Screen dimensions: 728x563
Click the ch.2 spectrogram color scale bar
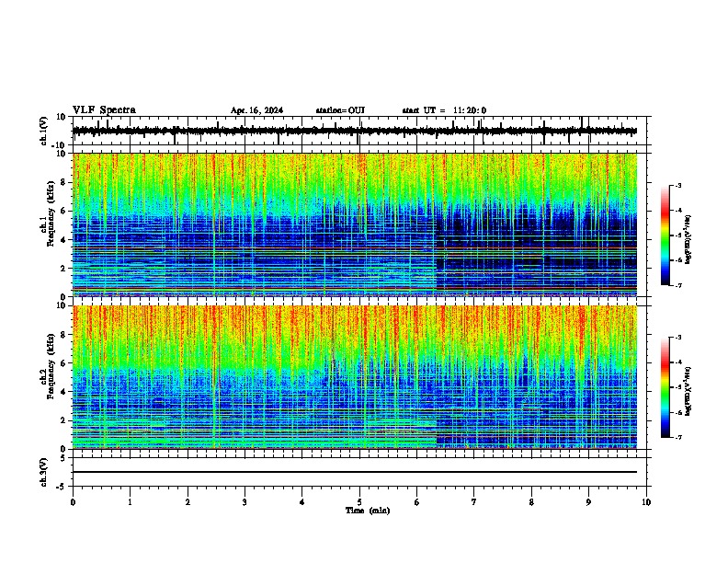point(665,387)
